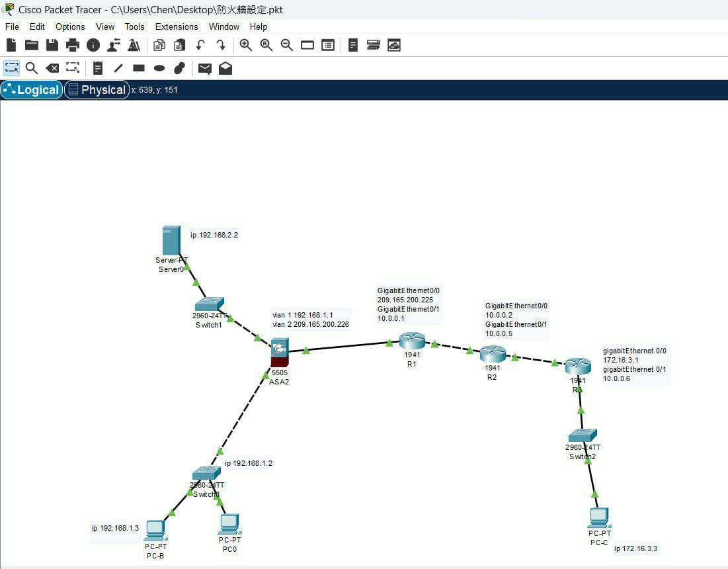Select the Switch0 device
Viewport: 728px width, 569px height.
(206, 473)
